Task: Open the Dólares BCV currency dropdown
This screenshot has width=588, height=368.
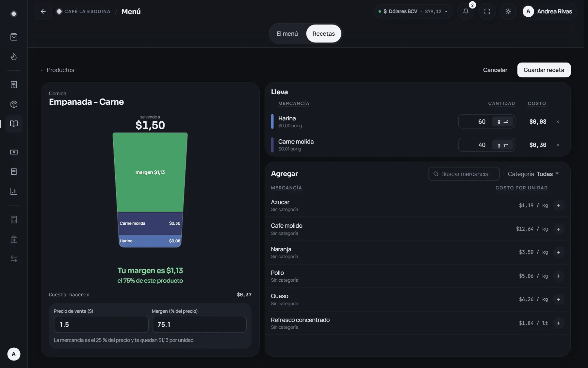Action: pos(413,11)
